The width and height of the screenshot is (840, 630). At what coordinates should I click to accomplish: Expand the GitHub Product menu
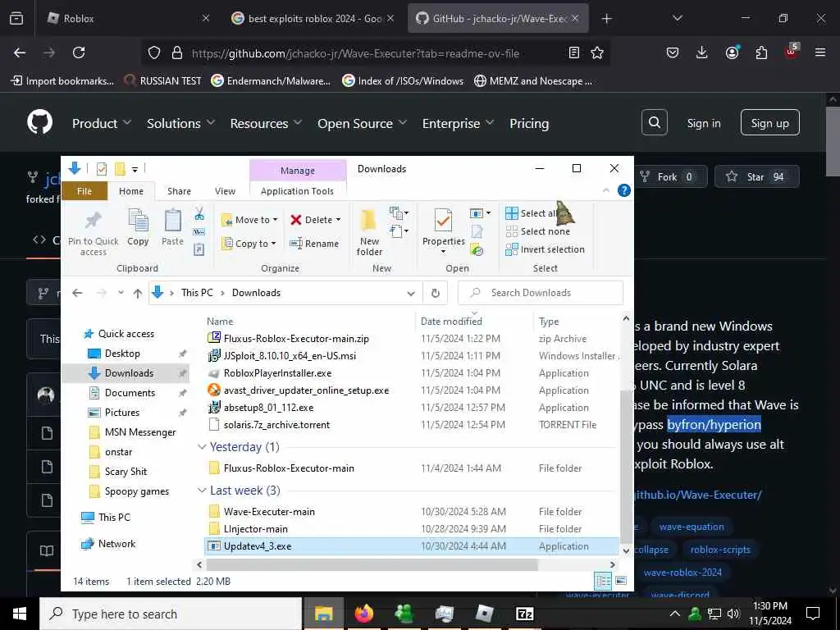102,123
